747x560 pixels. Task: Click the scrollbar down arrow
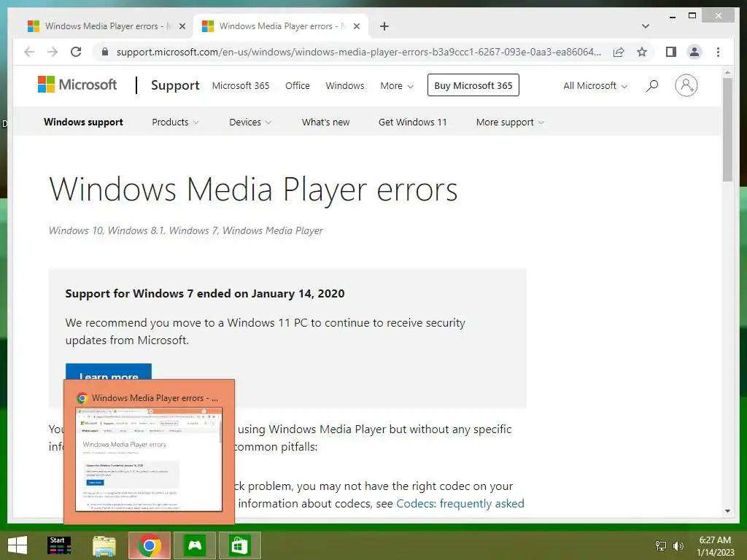[x=727, y=511]
